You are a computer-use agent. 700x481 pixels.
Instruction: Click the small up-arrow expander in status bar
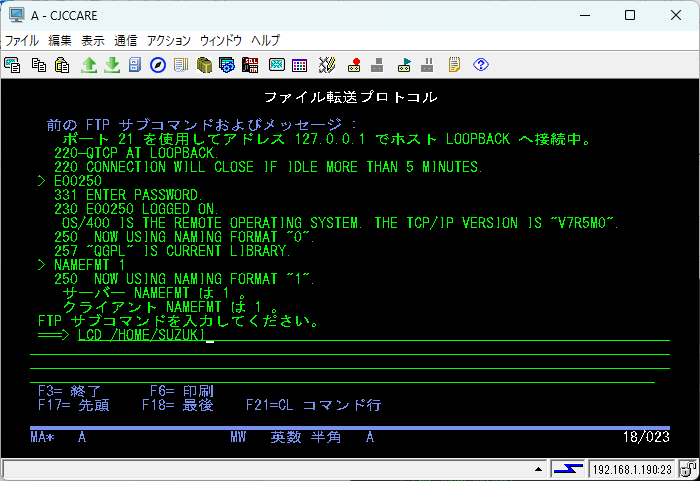(538, 469)
